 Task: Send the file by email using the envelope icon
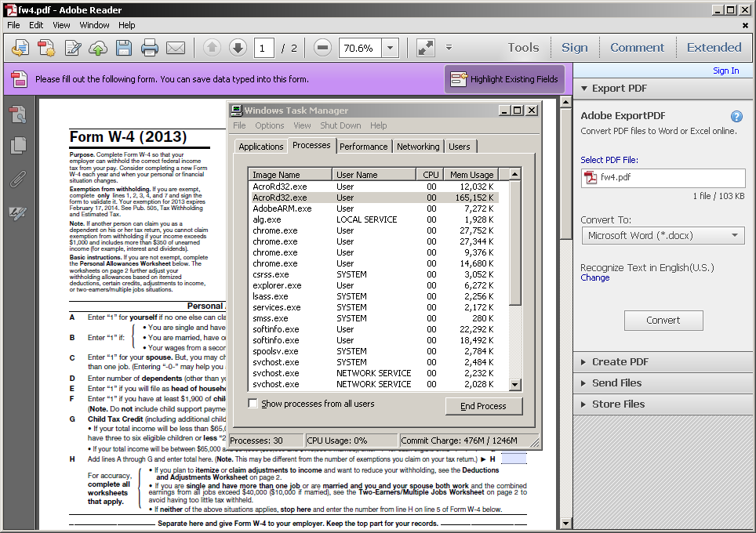(x=176, y=48)
